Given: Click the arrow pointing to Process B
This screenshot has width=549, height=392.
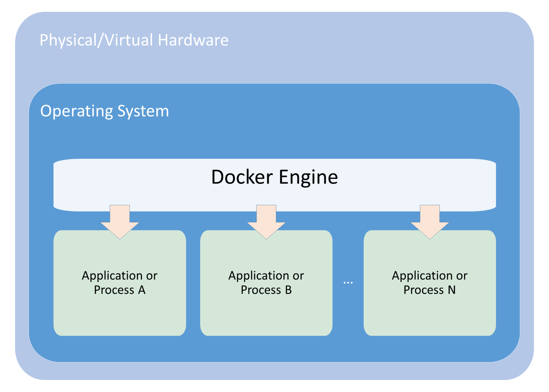Looking at the screenshot, I should [x=266, y=222].
